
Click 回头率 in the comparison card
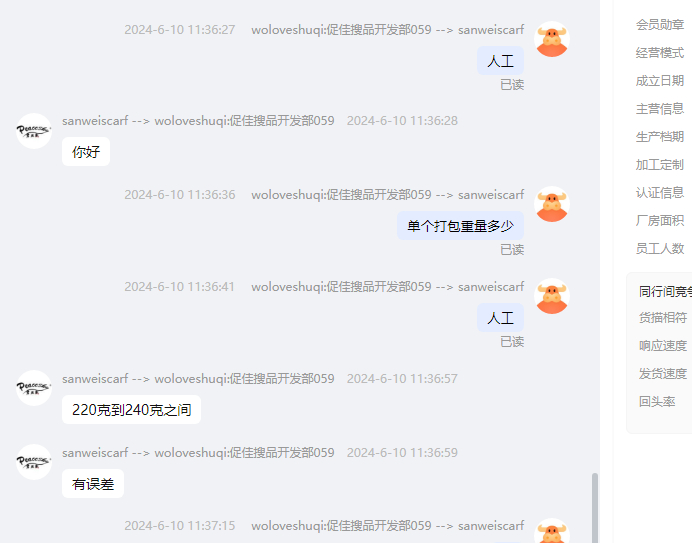coord(657,402)
